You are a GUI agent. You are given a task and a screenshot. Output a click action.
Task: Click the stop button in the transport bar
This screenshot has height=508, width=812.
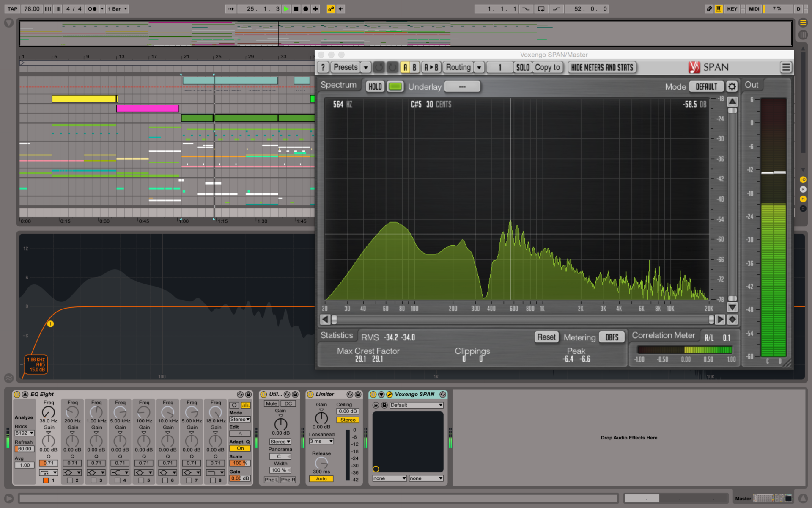[x=296, y=8]
